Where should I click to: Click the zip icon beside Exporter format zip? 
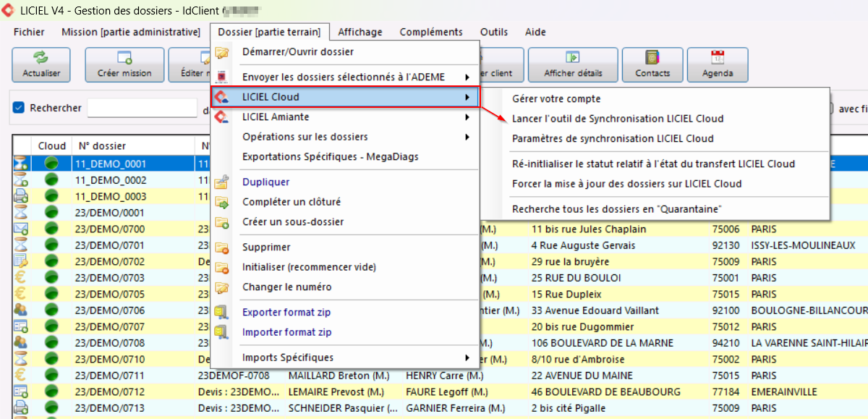(222, 313)
